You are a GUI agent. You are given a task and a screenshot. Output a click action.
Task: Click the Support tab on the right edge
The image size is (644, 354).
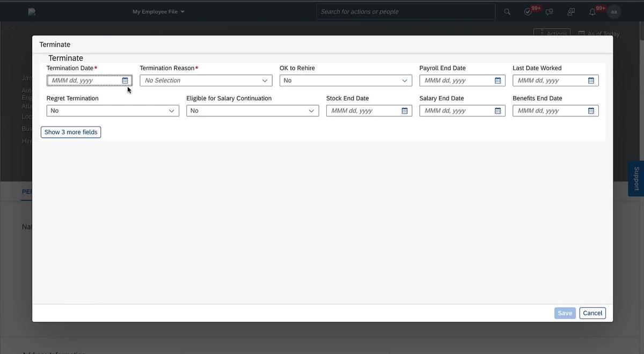click(x=636, y=178)
